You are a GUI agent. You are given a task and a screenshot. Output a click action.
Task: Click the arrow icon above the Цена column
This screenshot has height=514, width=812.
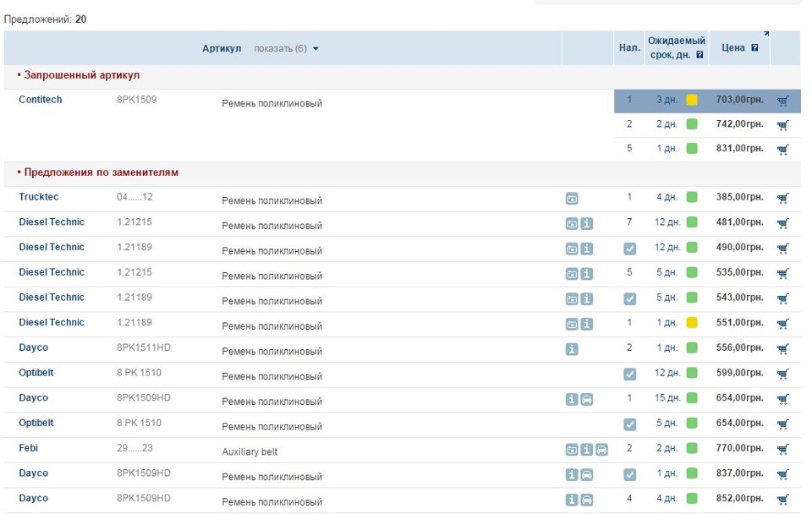(x=766, y=34)
